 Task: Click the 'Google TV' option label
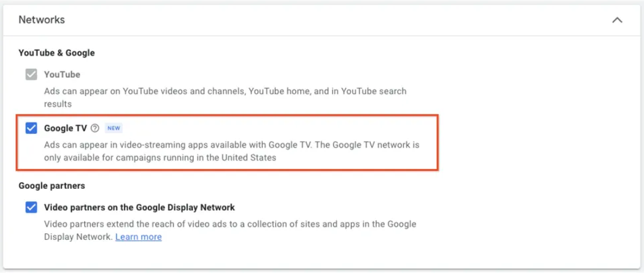(x=65, y=128)
